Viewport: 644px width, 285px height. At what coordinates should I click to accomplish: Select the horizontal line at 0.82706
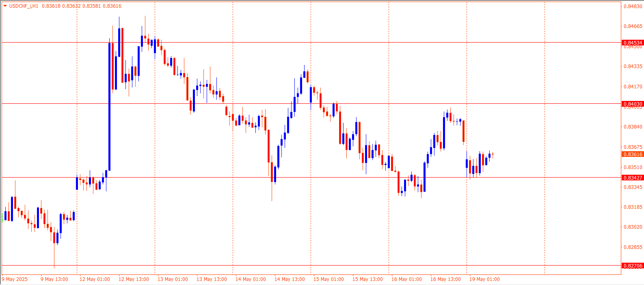(311, 266)
